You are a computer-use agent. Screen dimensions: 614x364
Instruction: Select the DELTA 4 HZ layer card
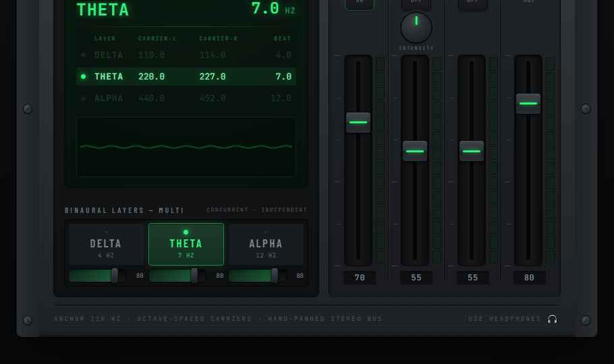(x=106, y=245)
